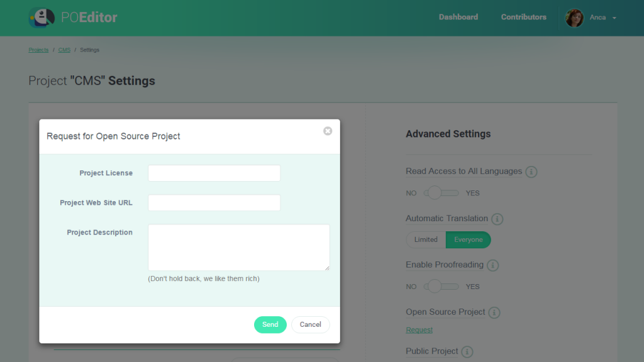Open the Contributors page

[523, 17]
